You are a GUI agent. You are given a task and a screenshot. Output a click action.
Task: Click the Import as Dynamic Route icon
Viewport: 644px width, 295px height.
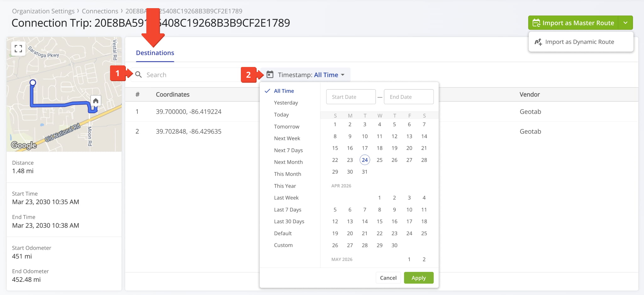tap(538, 42)
